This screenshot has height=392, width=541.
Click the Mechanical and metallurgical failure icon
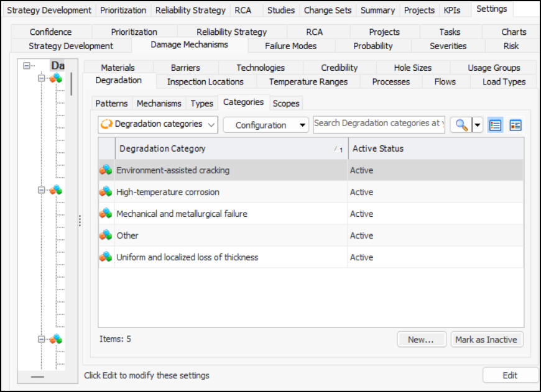(106, 214)
